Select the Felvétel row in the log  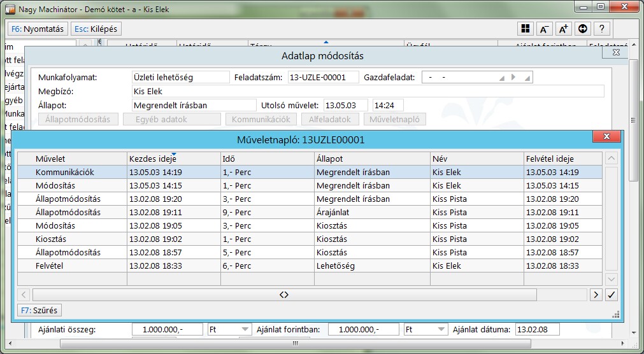coord(310,265)
